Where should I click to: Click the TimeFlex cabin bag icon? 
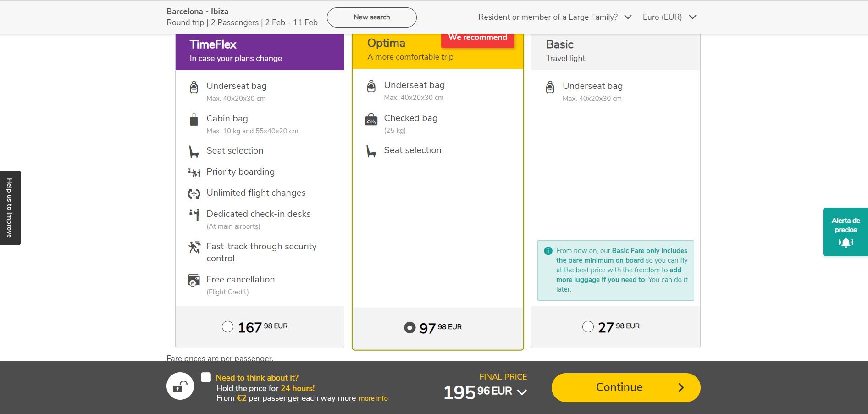[x=194, y=120]
